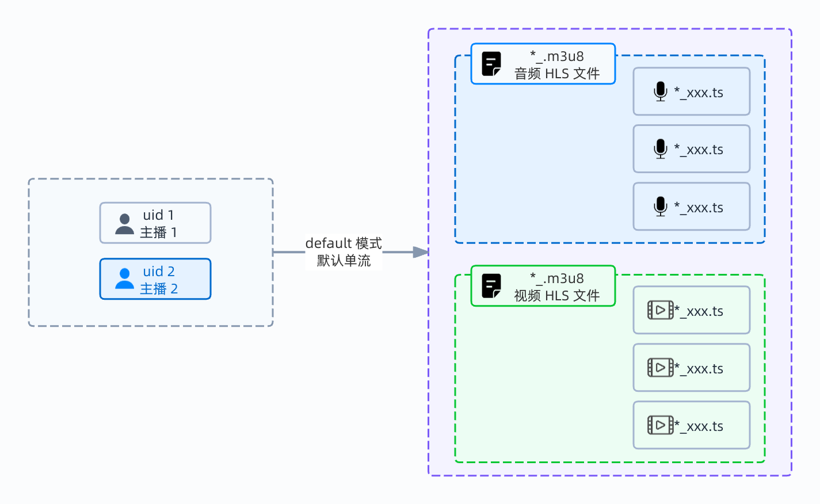
Task: Click the document icon in the 音频 HLS 文件 label
Action: click(x=491, y=64)
